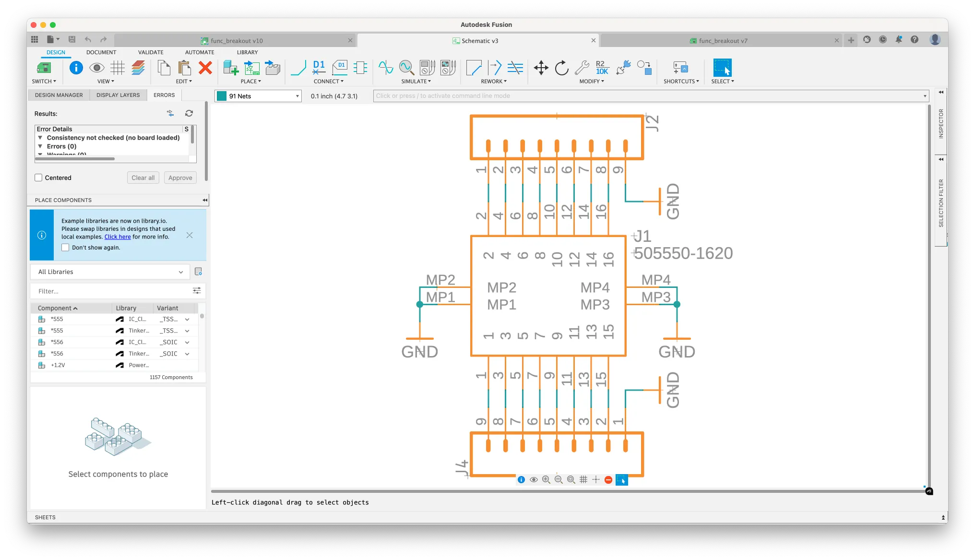Enable the Centered checkbox

[x=39, y=178]
